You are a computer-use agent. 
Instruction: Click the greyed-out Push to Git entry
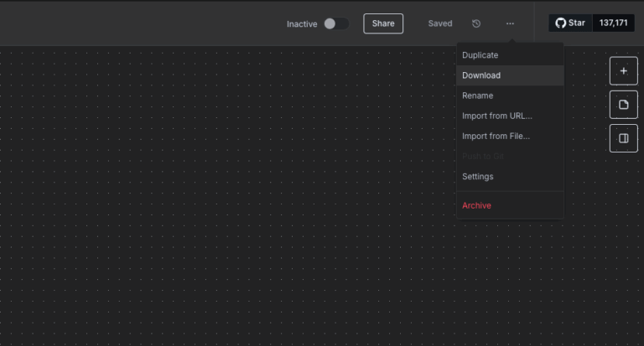click(x=482, y=157)
